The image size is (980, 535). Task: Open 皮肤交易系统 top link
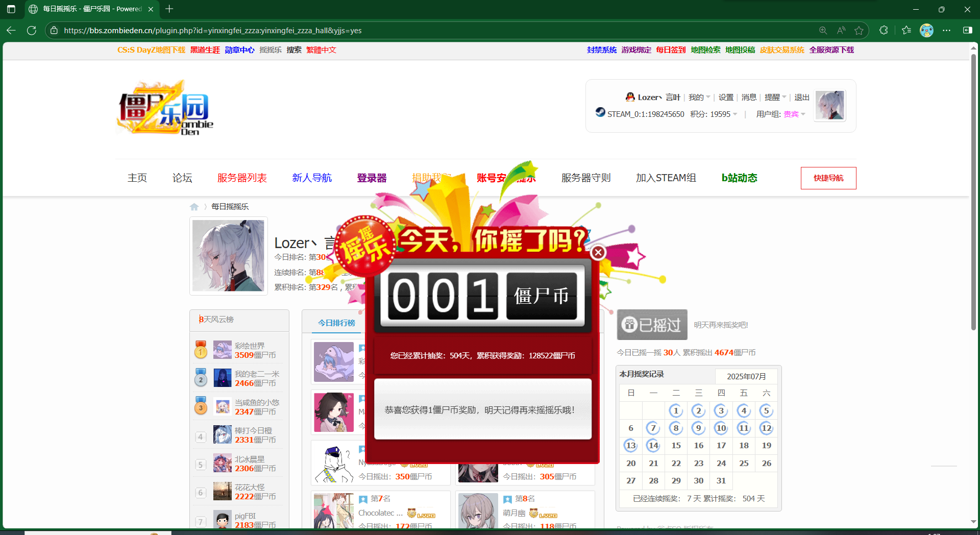782,50
